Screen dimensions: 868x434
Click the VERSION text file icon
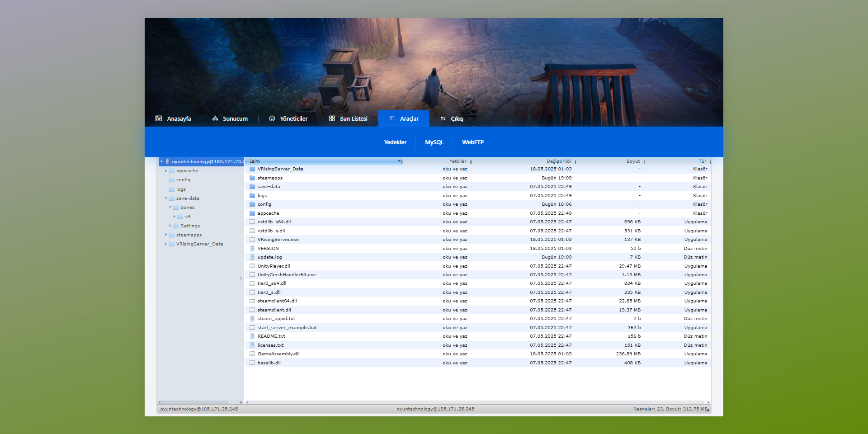252,249
